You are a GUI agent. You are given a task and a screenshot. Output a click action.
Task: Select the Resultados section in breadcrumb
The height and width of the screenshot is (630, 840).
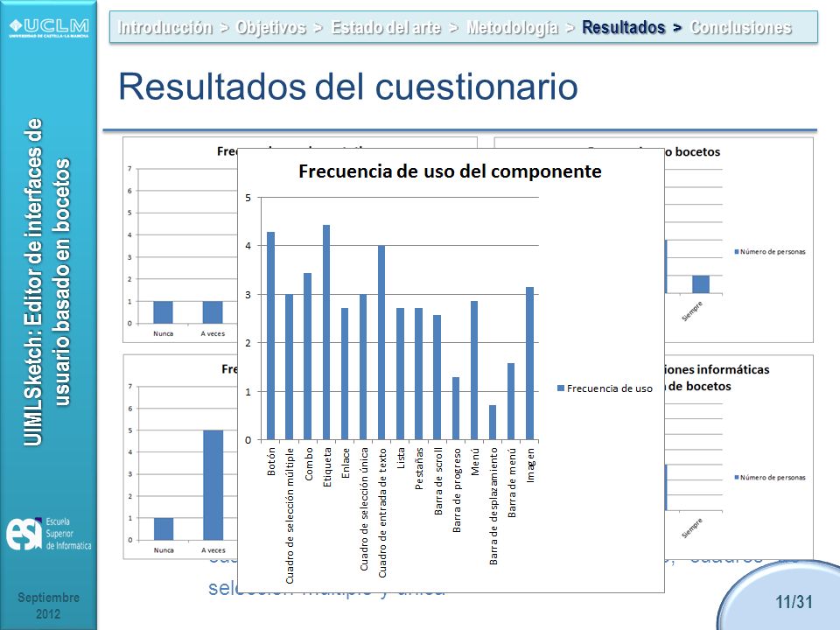click(x=624, y=27)
